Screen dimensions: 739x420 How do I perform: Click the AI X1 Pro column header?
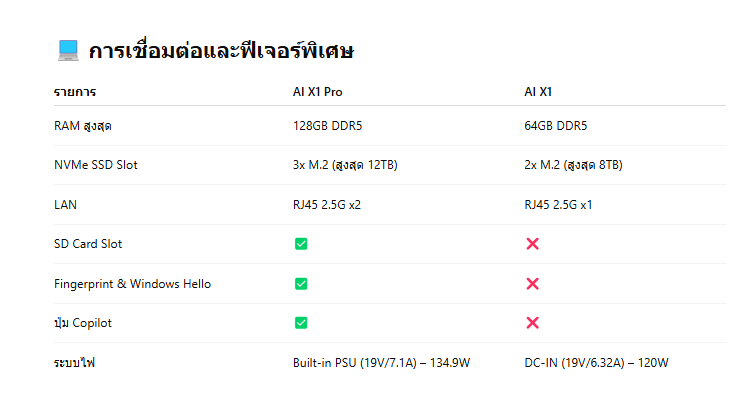318,92
